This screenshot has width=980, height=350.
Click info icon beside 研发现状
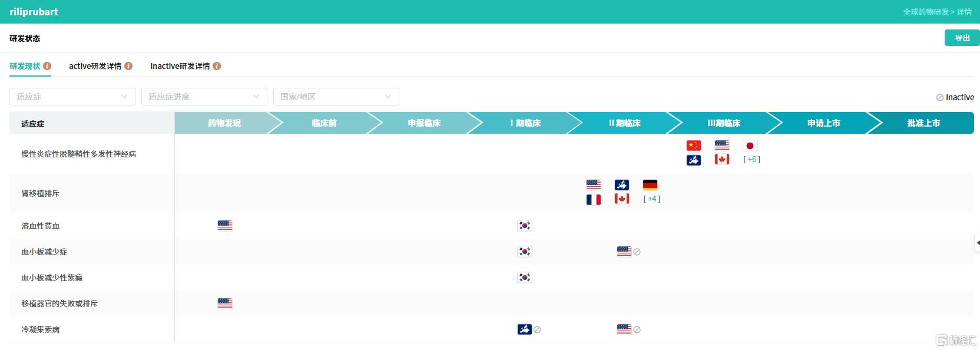(x=47, y=66)
